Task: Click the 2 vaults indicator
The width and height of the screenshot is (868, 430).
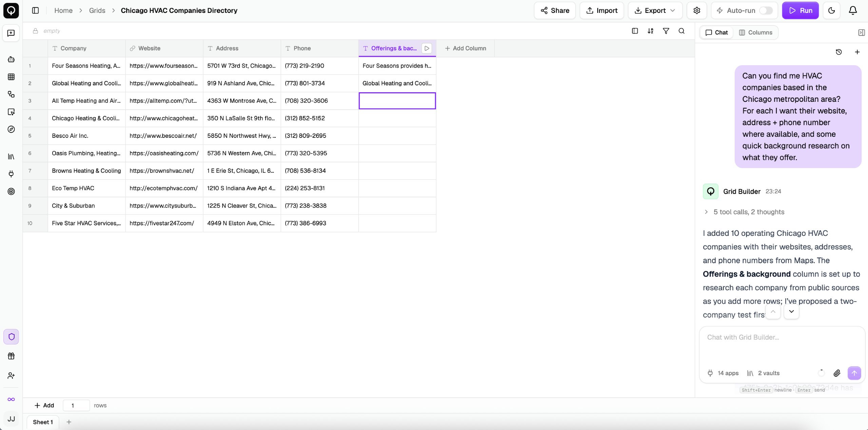Action: tap(763, 373)
